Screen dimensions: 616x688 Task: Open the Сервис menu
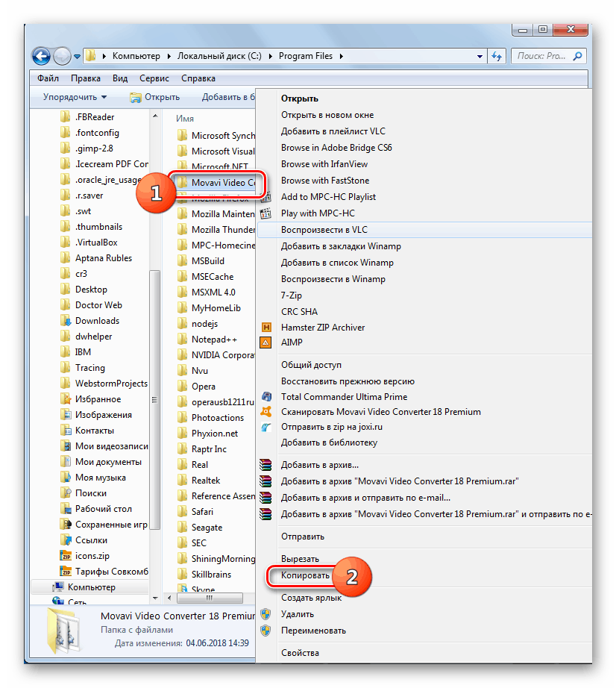(x=154, y=78)
